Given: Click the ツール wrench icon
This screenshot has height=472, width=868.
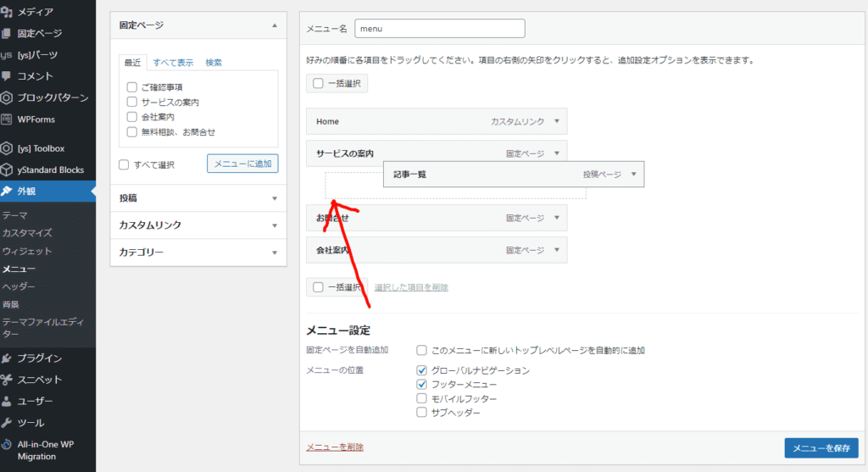Looking at the screenshot, I should tap(6, 423).
